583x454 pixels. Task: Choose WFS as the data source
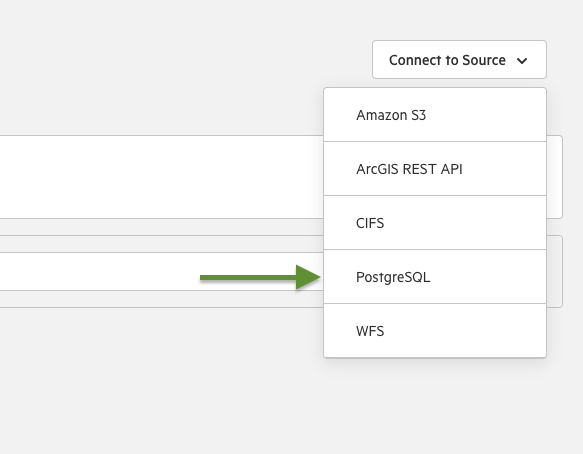435,331
